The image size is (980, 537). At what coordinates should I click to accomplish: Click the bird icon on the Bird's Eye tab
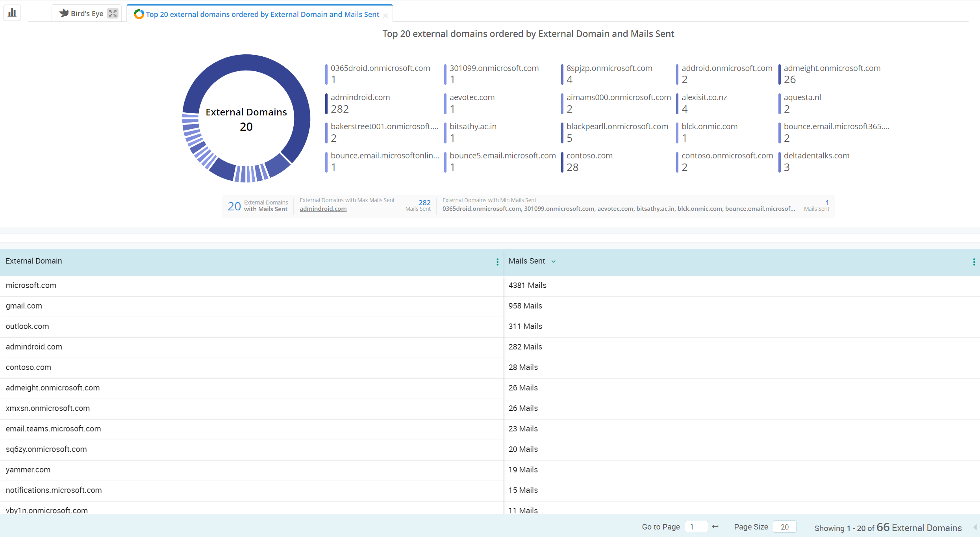coord(63,13)
